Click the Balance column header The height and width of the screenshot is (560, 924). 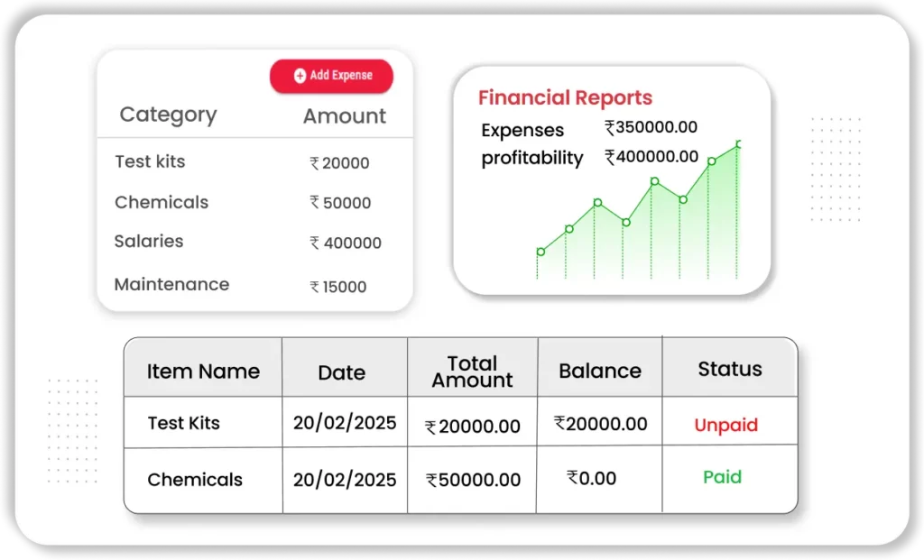coord(599,372)
